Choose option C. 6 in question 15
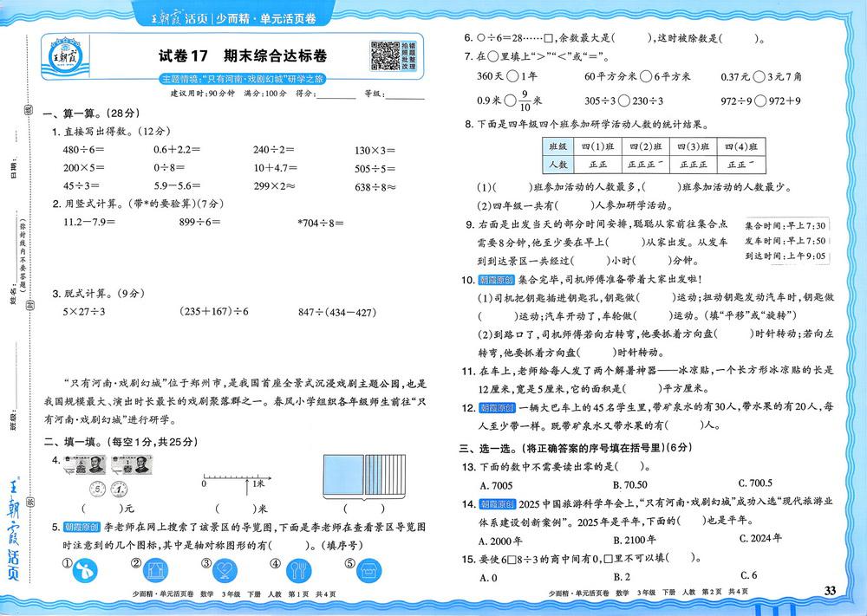Image resolution: width=867 pixels, height=616 pixels. tap(749, 575)
